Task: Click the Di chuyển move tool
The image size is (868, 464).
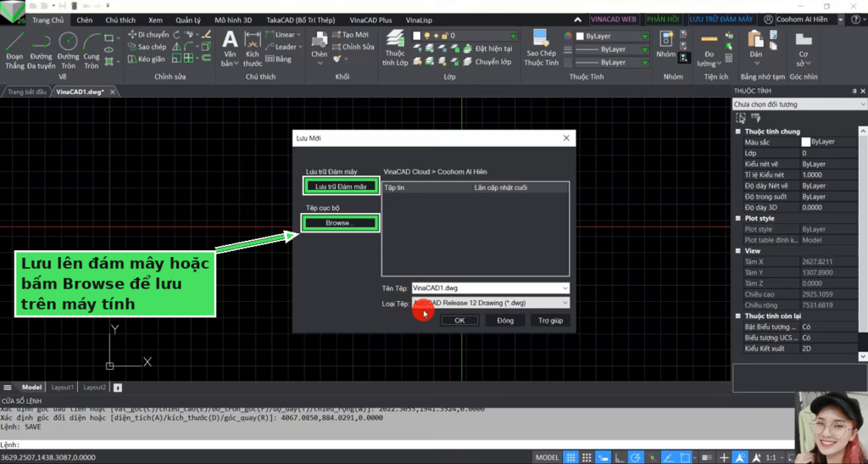Action: click(148, 34)
